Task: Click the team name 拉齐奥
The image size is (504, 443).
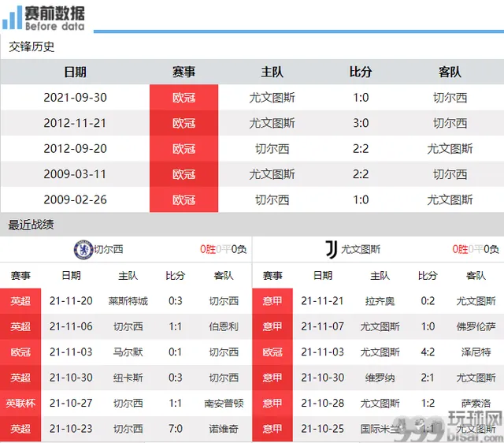Action: pos(380,301)
